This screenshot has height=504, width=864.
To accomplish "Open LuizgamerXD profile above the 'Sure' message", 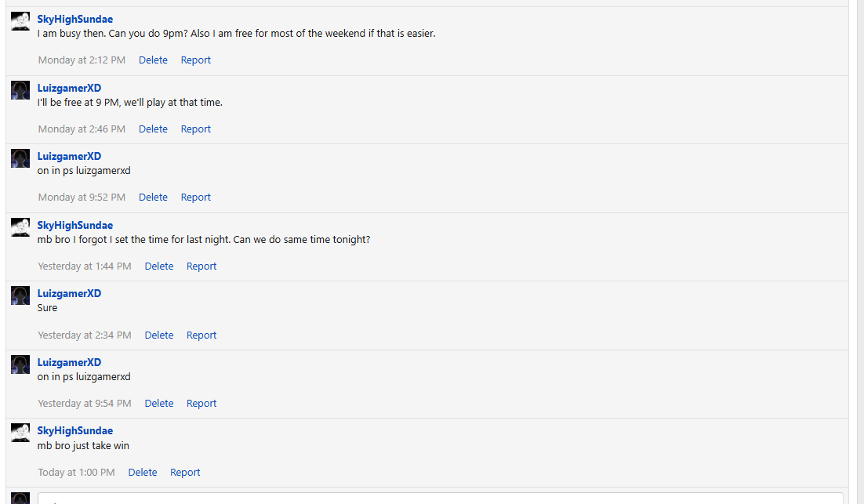I will 69,293.
